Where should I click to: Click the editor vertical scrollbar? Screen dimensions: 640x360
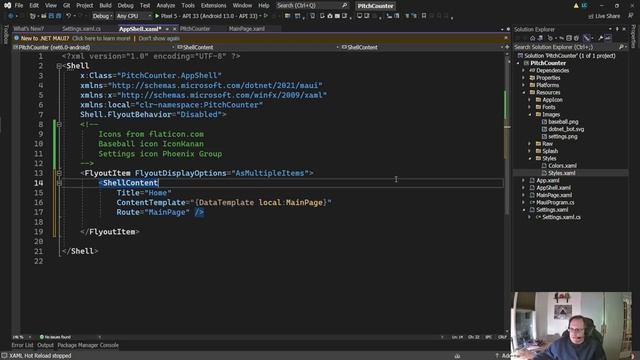pyautogui.click(x=507, y=192)
